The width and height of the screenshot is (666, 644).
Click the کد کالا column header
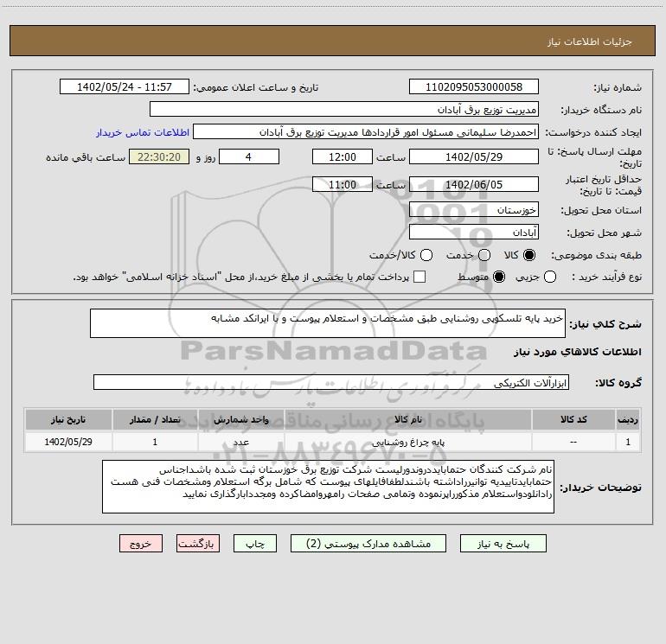tap(573, 419)
